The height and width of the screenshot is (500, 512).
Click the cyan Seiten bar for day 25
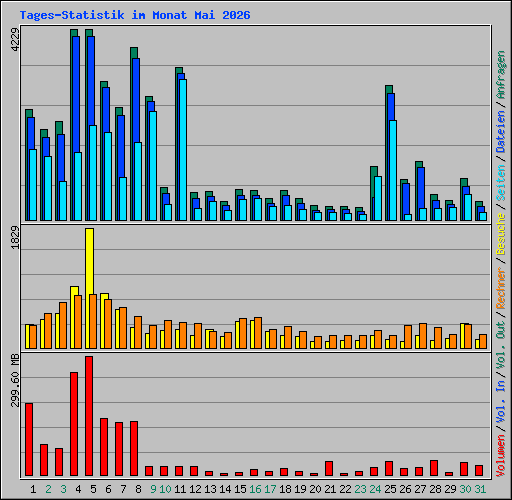coord(393,171)
